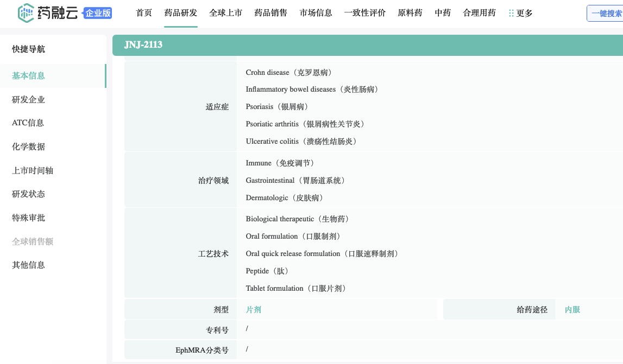
Task: Open the 市场信息 navigation item
Action: point(316,12)
